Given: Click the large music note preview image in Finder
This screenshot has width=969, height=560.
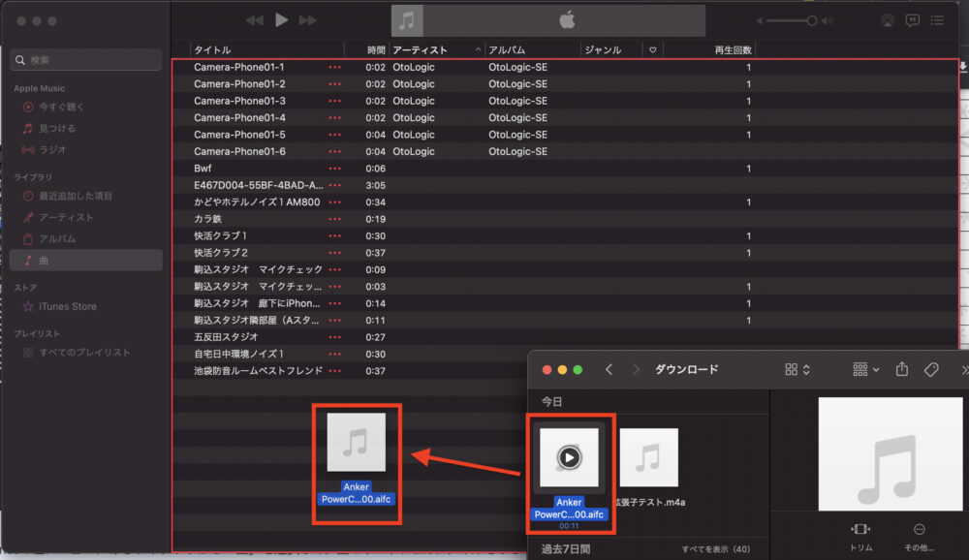Looking at the screenshot, I should tap(890, 454).
